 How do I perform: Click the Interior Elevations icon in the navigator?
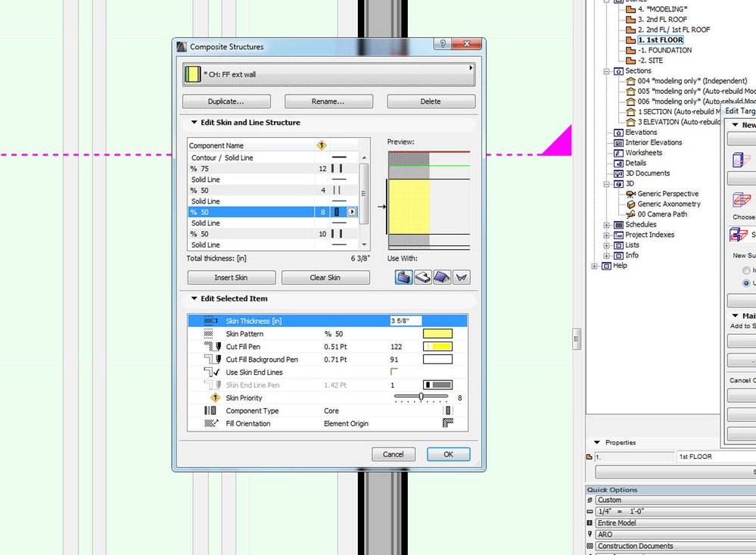click(x=618, y=143)
